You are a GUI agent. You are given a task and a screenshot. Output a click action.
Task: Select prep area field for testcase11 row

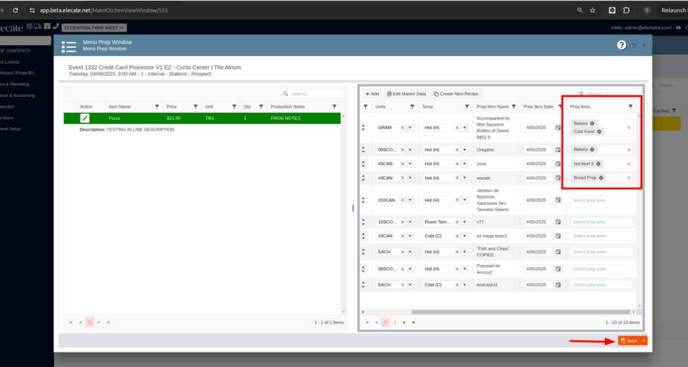click(x=602, y=285)
